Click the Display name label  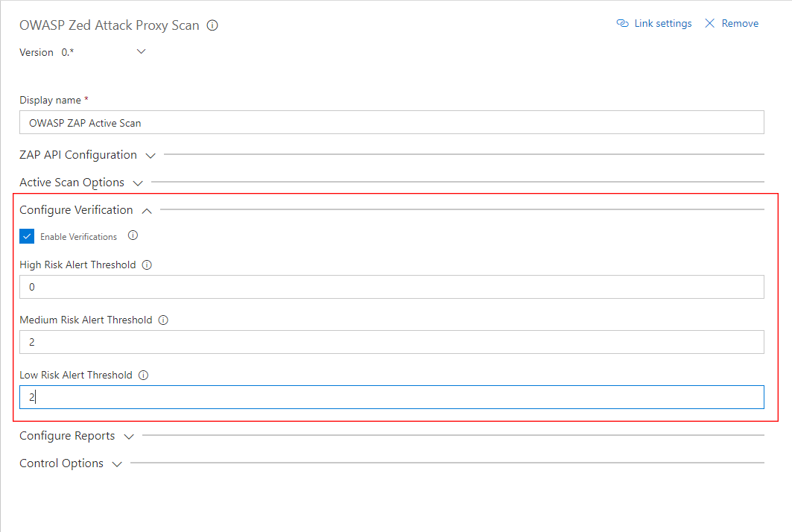click(x=50, y=100)
